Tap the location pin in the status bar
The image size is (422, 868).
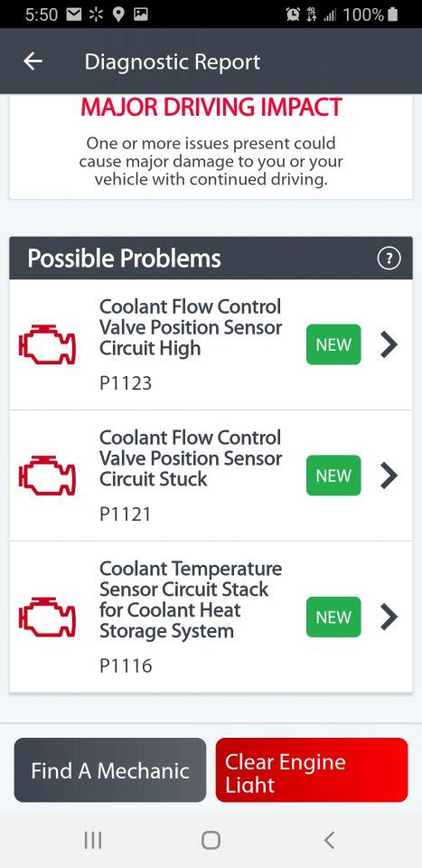117,14
